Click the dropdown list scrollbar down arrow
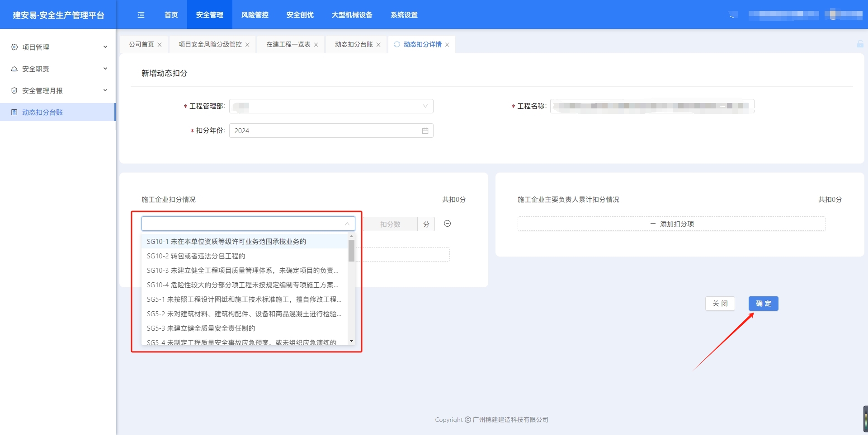The image size is (868, 435). pos(351,341)
